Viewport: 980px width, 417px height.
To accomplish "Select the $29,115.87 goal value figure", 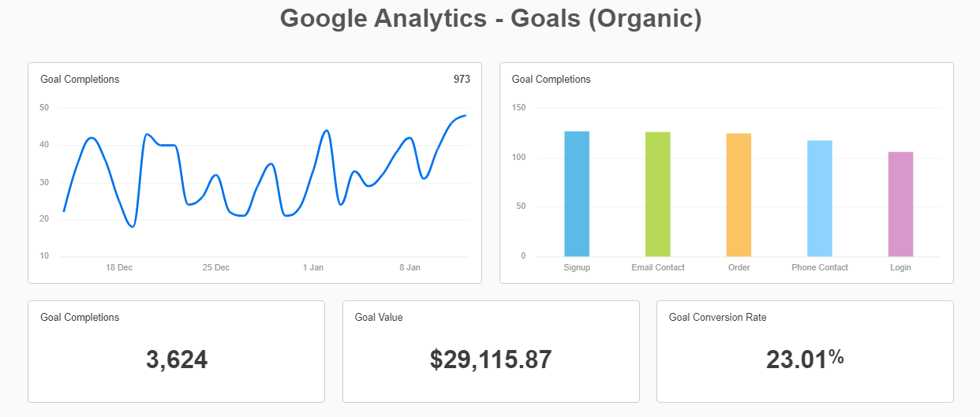I will click(491, 359).
